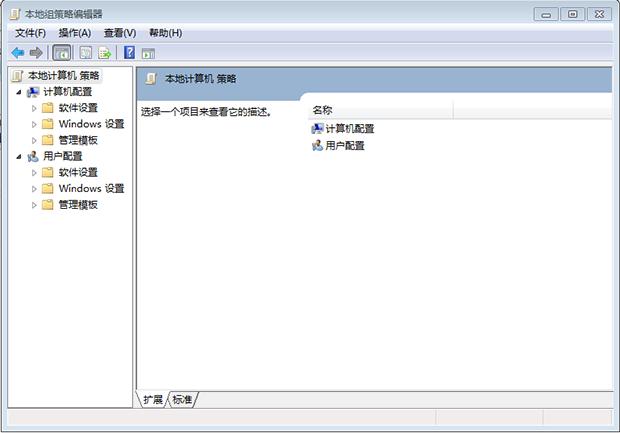Open the 操作(A) menu
The width and height of the screenshot is (620, 433).
pyautogui.click(x=74, y=33)
